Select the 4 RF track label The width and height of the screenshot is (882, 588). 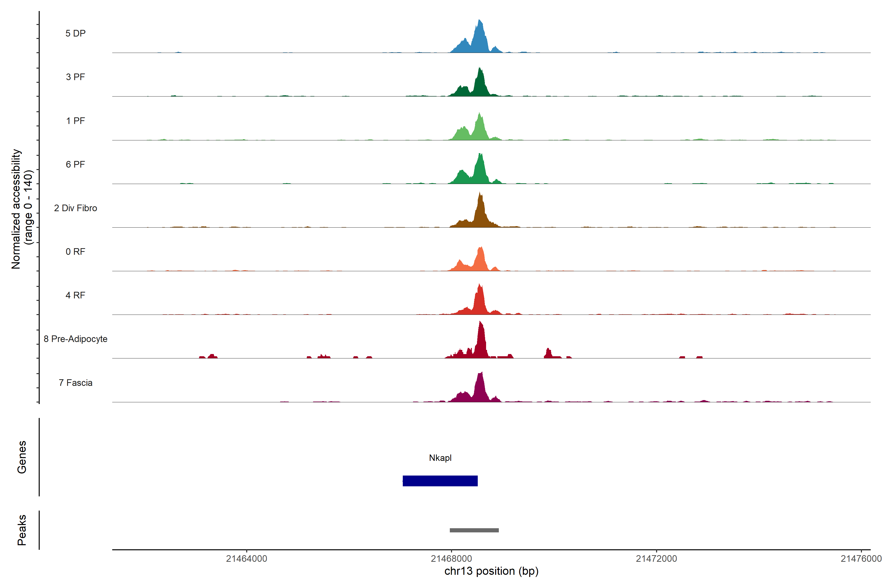point(75,295)
